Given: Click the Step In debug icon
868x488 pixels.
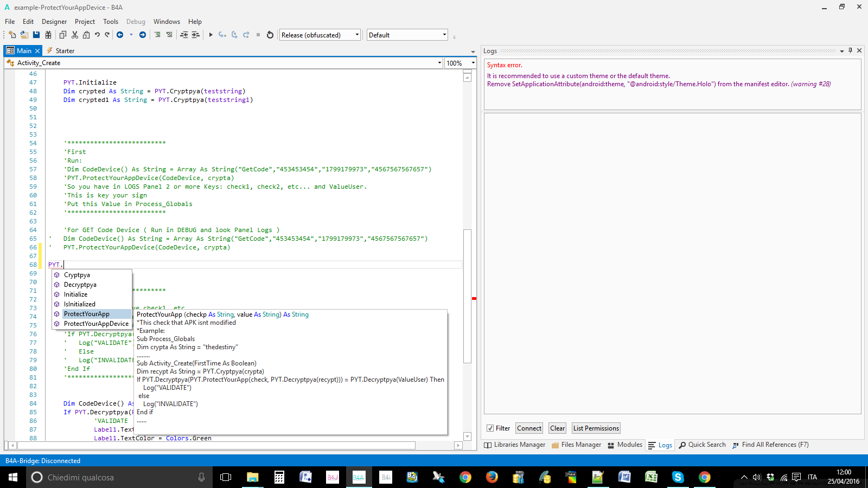Looking at the screenshot, I should click(x=222, y=35).
